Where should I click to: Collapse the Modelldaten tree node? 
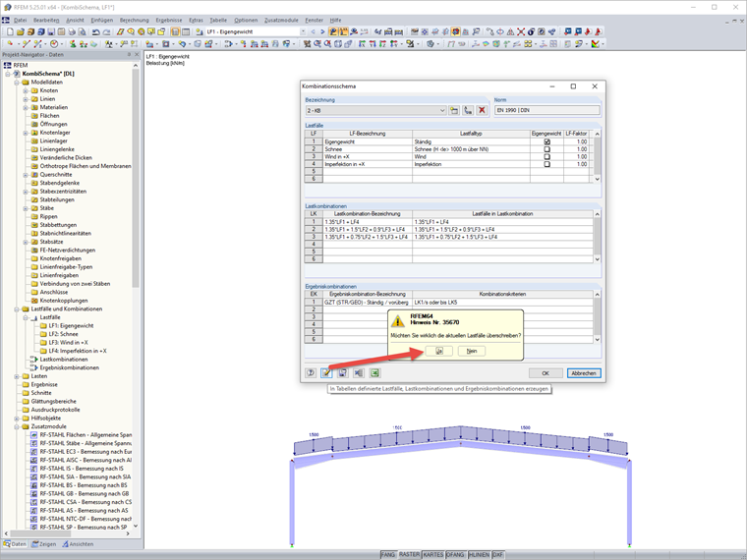(x=17, y=83)
